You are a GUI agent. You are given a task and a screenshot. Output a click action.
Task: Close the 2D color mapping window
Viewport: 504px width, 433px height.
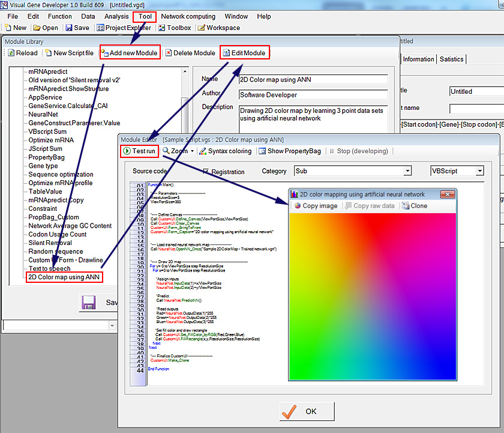click(x=448, y=195)
